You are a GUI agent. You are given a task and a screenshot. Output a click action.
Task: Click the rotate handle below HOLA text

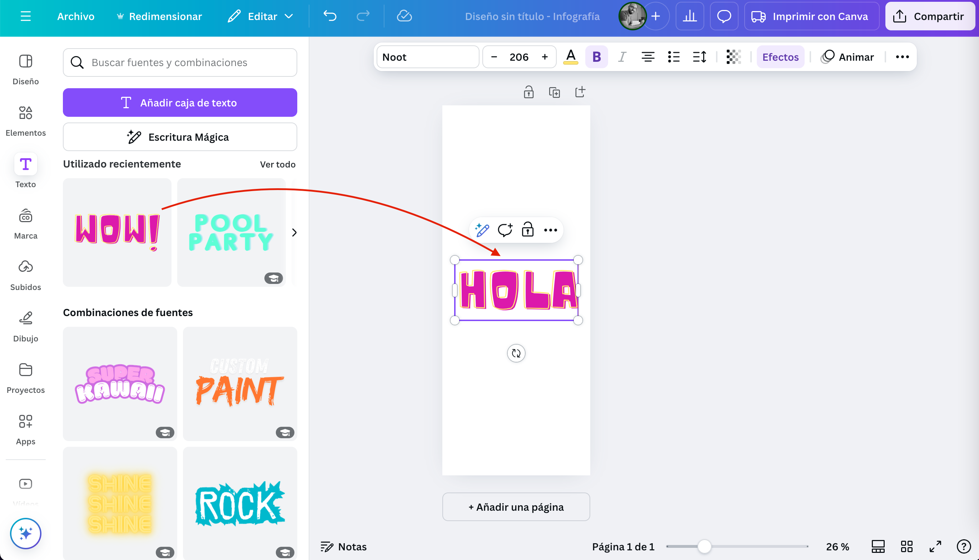(x=516, y=353)
